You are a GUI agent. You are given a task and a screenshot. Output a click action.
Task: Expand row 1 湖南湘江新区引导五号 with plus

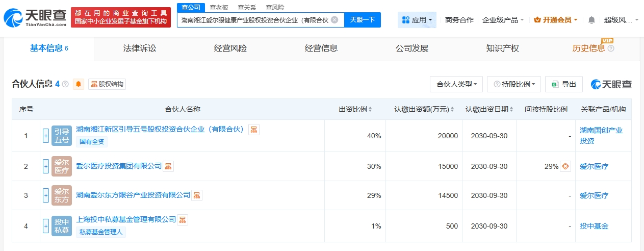pyautogui.click(x=46, y=136)
